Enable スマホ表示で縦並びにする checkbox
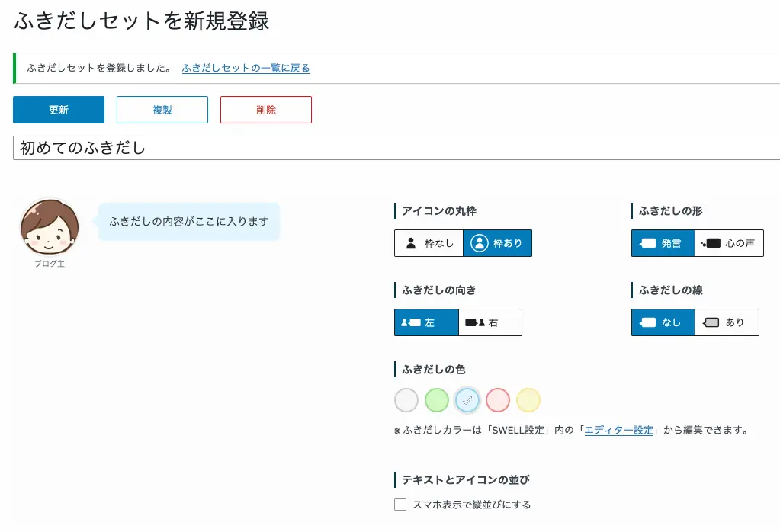 pyautogui.click(x=400, y=505)
